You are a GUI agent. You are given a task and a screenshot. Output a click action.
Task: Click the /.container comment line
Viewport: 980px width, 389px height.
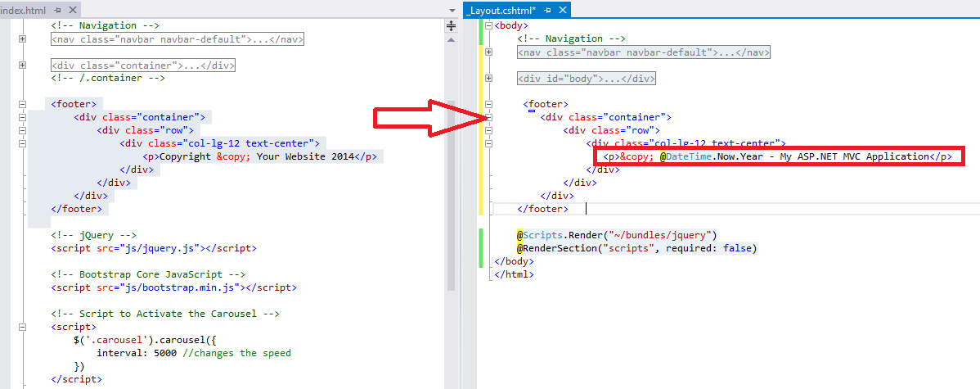[x=108, y=78]
